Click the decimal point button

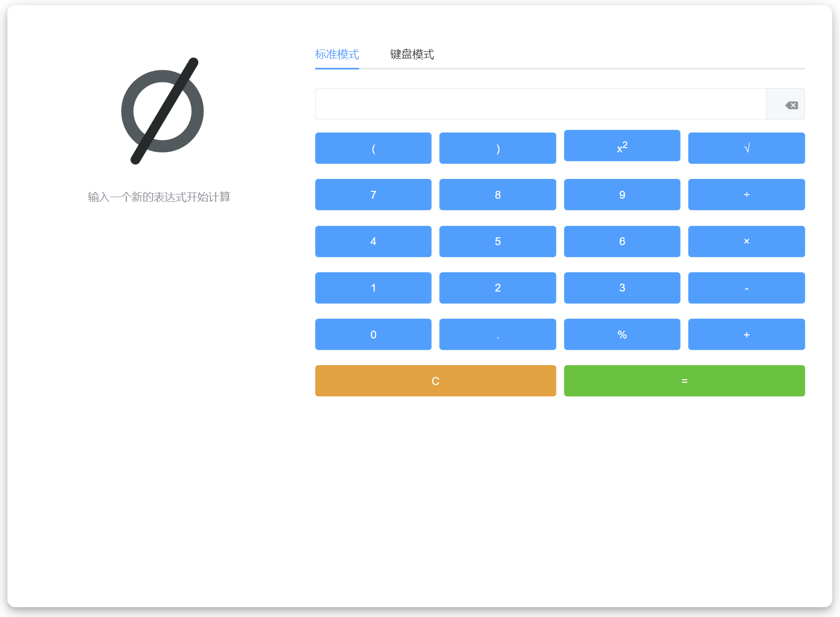click(497, 334)
